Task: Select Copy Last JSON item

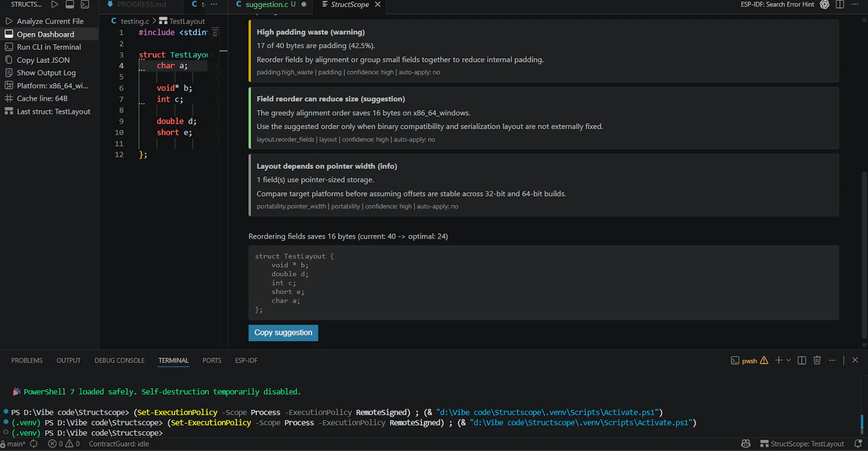Action: coord(49,60)
